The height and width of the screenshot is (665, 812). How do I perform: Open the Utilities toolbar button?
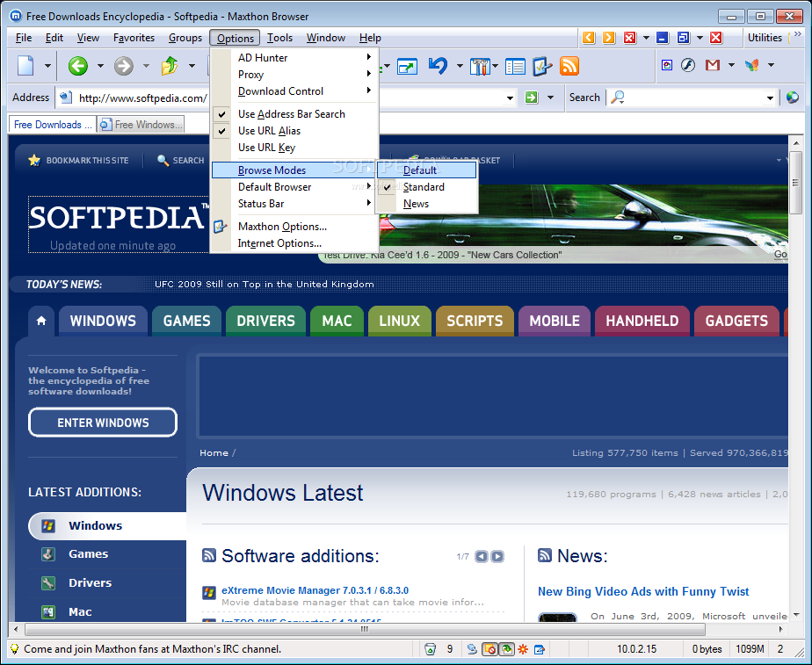765,37
